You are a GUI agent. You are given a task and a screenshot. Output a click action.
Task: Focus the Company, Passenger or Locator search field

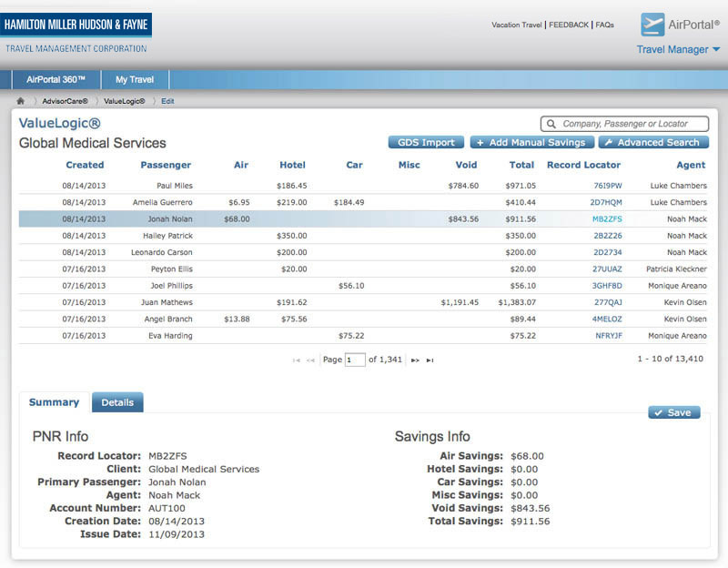[x=624, y=124]
